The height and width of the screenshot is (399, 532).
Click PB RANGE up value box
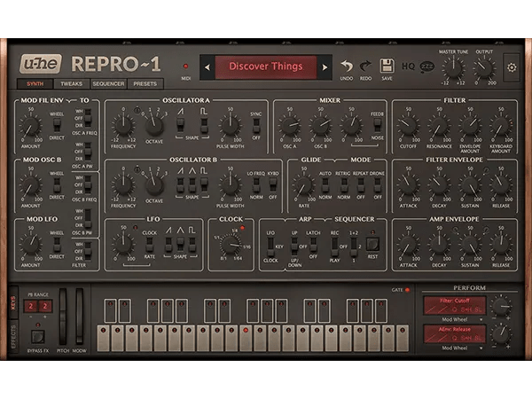tap(45, 307)
